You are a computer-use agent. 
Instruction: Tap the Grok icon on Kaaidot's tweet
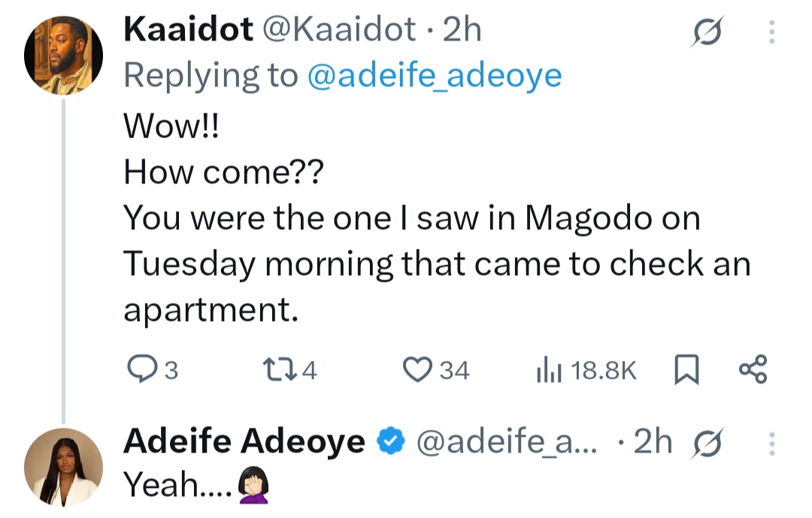[x=707, y=34]
